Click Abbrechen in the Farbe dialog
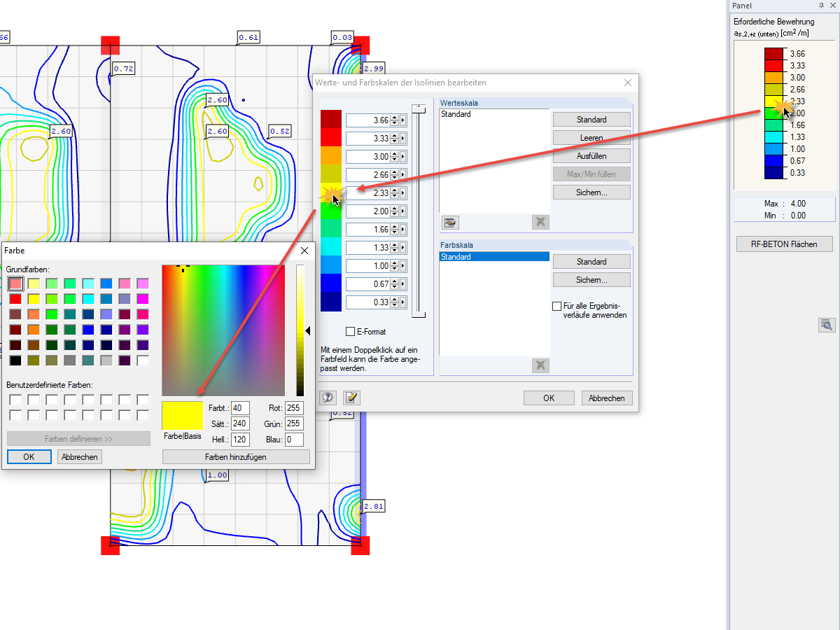The height and width of the screenshot is (630, 840). 80,456
